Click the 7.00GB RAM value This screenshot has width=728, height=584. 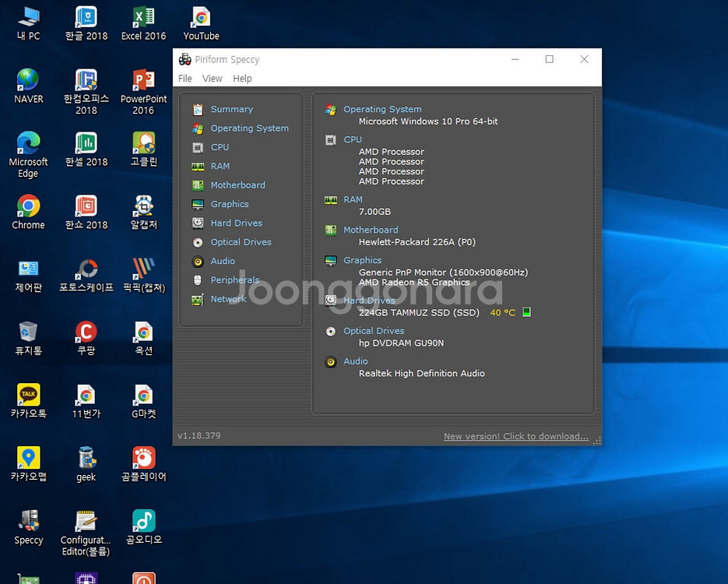375,212
